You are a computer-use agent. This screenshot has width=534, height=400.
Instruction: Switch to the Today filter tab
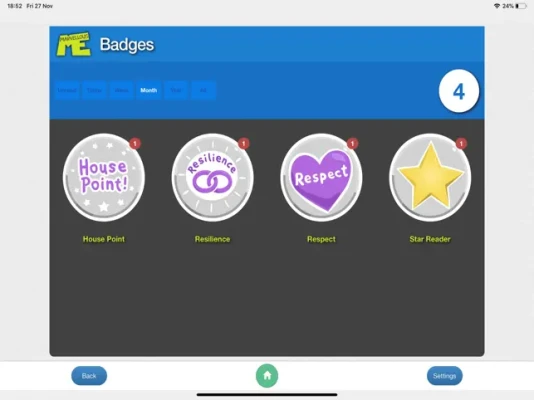point(94,90)
